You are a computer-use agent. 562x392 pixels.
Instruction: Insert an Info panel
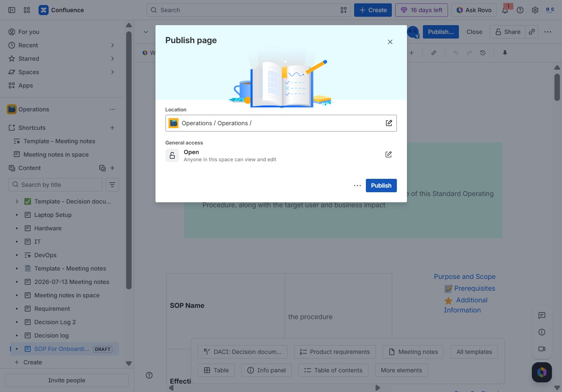(x=266, y=370)
